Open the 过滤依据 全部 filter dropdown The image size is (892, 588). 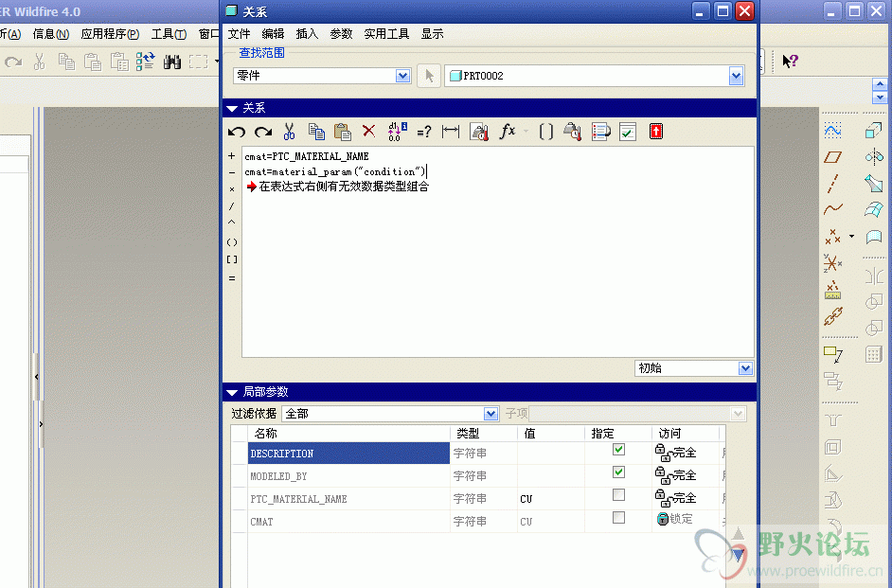click(x=491, y=414)
